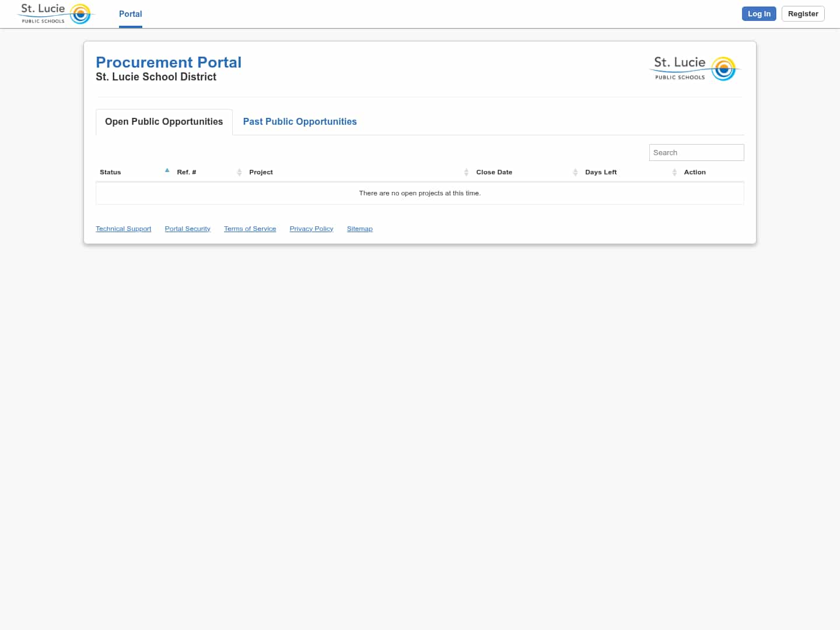Open the Privacy Policy link
Viewport: 840px width, 630px height.
[x=311, y=228]
